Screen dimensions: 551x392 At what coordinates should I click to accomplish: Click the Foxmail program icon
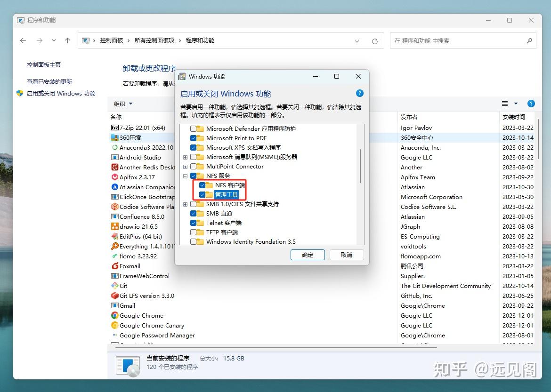coord(116,266)
